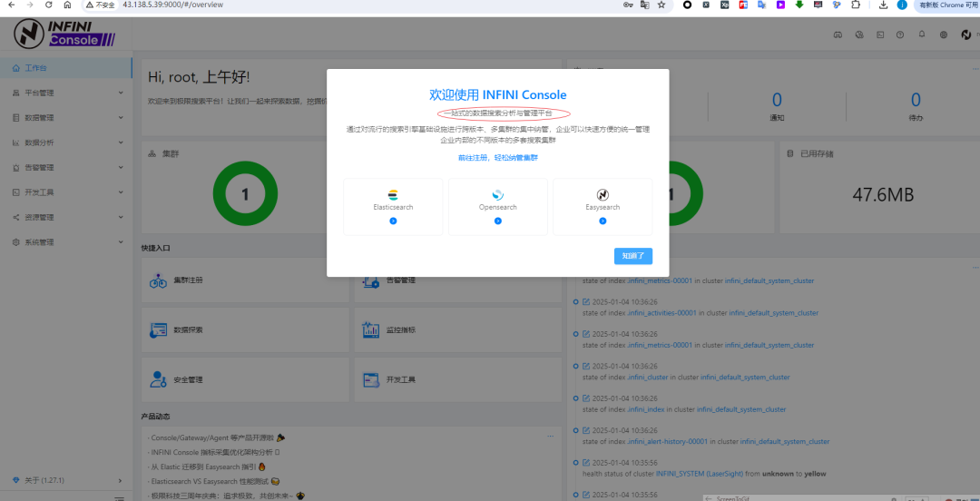Open the .infini_activities-00001 index link
Image resolution: width=980 pixels, height=501 pixels.
tap(661, 313)
